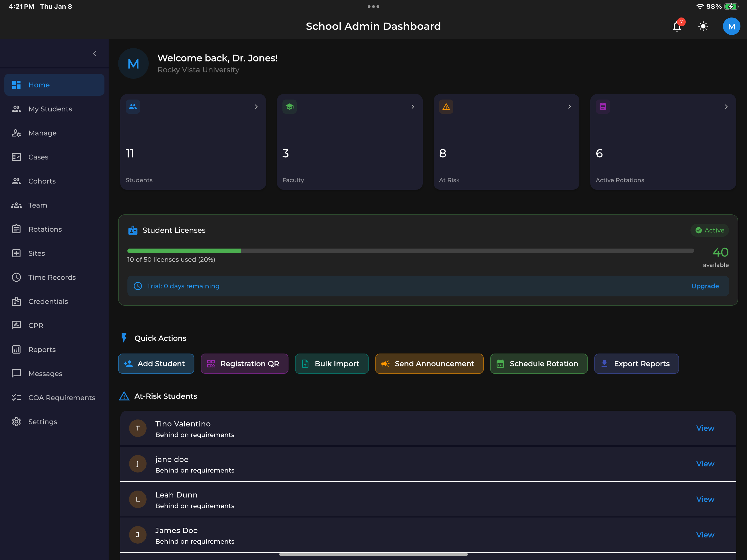Screen dimensions: 747x560
Task: Click the Quick Actions lightning icon
Action: [x=124, y=338]
